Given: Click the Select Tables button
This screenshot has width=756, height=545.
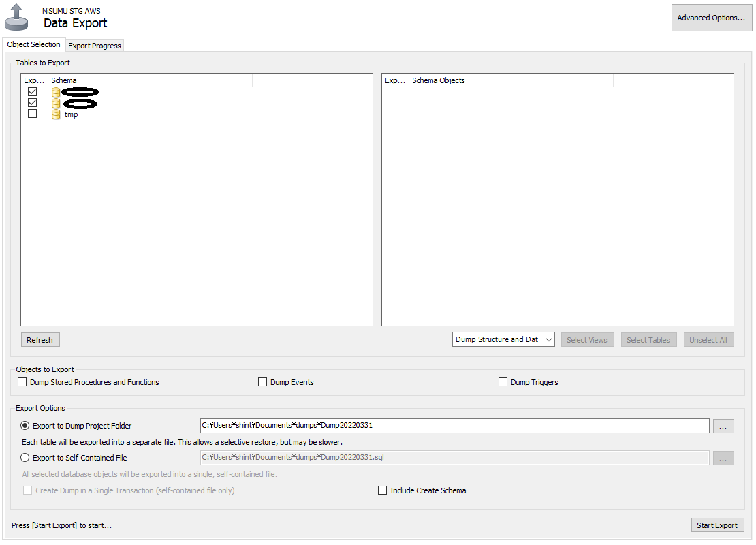Looking at the screenshot, I should tap(648, 340).
